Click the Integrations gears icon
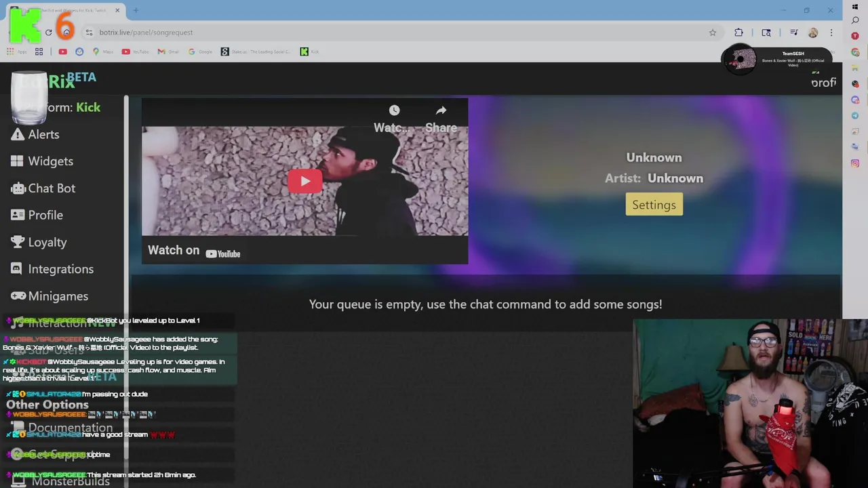 (x=18, y=269)
